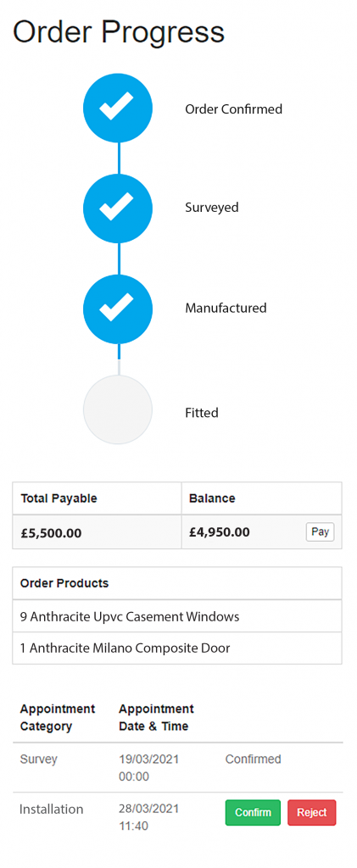This screenshot has height=868, width=357.
Task: Click the Manufactured step label
Action: pos(226,308)
